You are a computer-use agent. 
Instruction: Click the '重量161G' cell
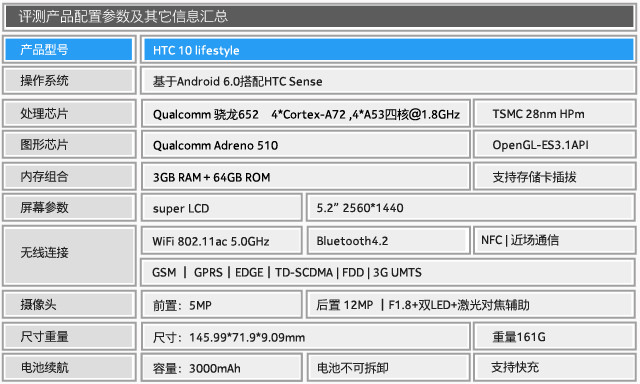tap(555, 337)
